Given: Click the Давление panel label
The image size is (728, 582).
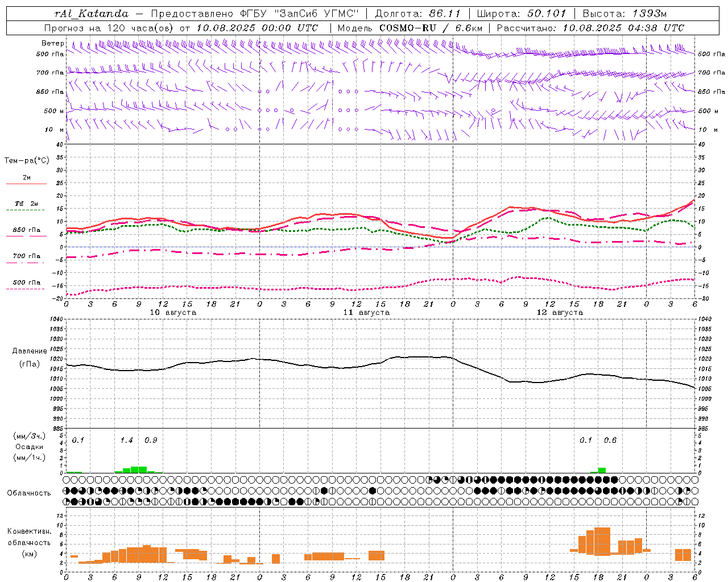Looking at the screenshot, I should [x=30, y=351].
